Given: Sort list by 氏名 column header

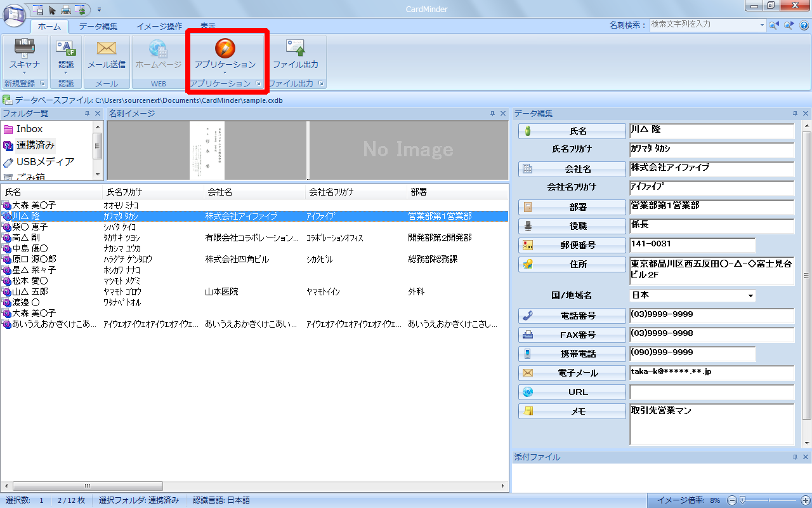Looking at the screenshot, I should (x=51, y=191).
